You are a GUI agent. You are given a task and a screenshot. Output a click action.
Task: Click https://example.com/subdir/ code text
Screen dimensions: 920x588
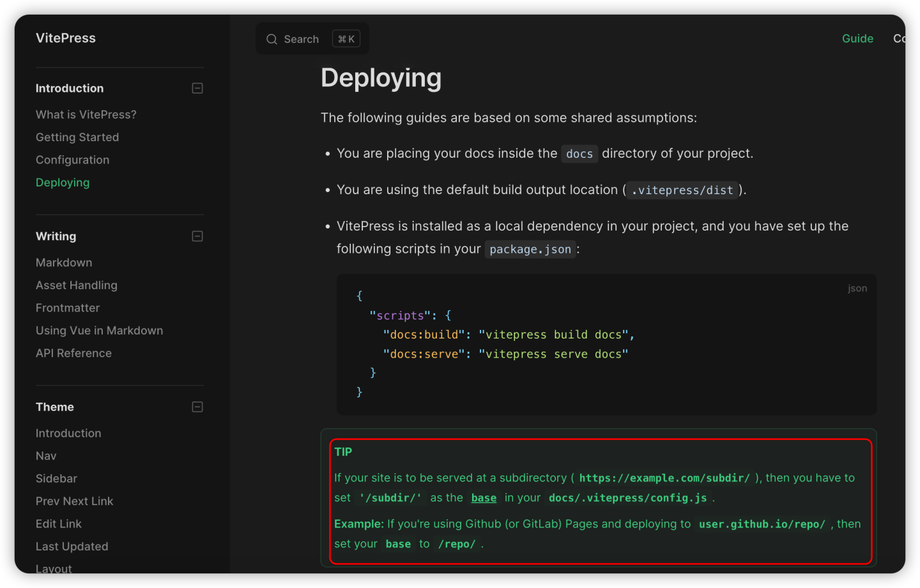pyautogui.click(x=664, y=478)
